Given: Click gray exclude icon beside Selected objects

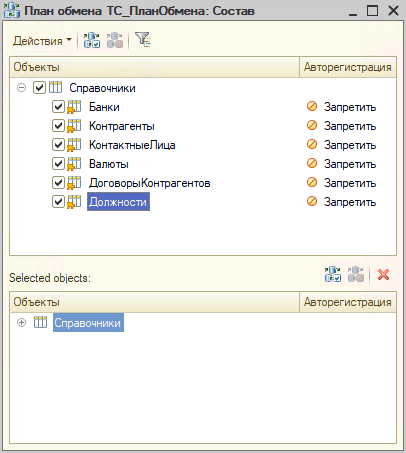Looking at the screenshot, I should (x=356, y=274).
